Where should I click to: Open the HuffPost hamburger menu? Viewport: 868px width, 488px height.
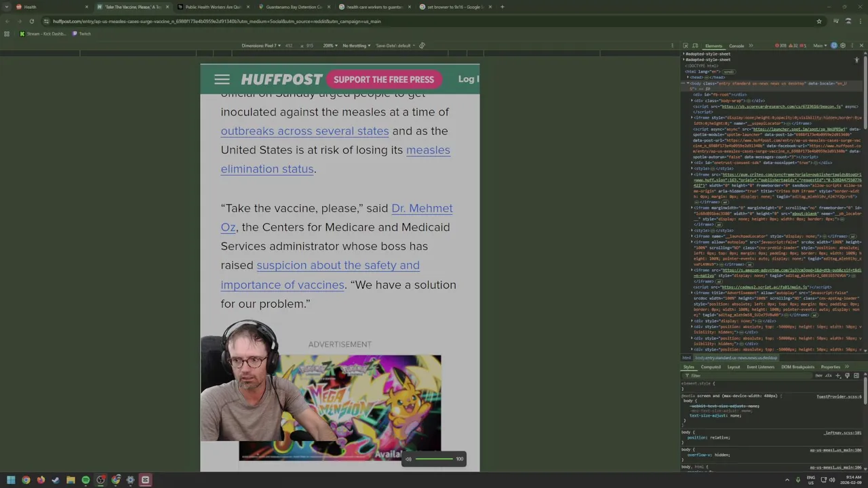tap(222, 79)
